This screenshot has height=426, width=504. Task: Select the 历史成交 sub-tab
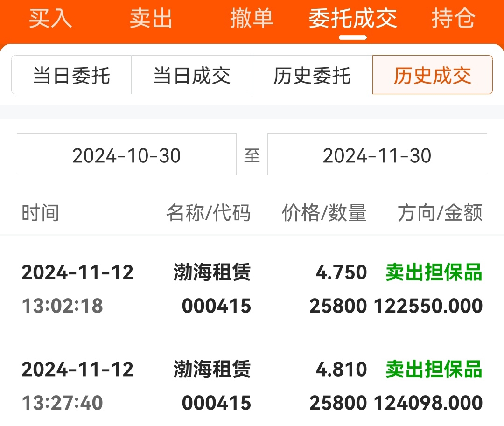pyautogui.click(x=432, y=75)
